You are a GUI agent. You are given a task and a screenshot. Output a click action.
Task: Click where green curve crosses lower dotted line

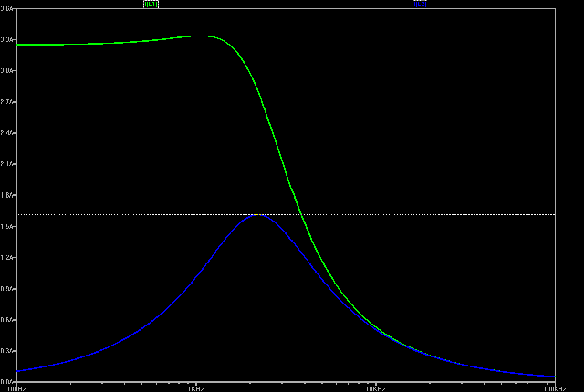tap(300, 214)
